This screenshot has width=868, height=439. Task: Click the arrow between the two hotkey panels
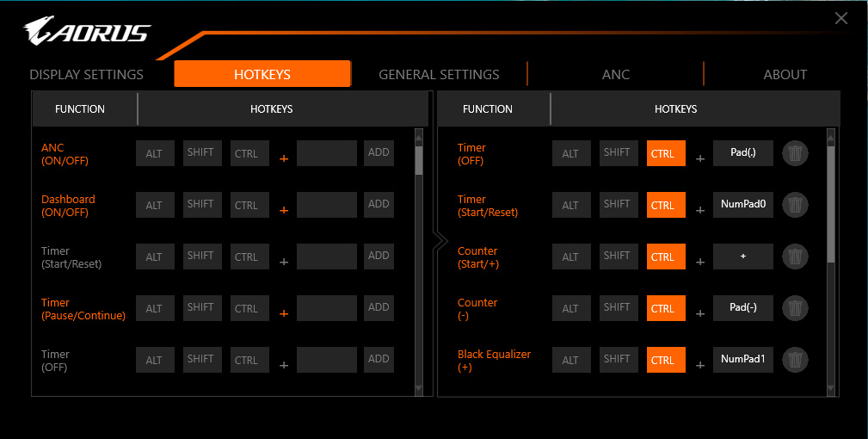[440, 240]
